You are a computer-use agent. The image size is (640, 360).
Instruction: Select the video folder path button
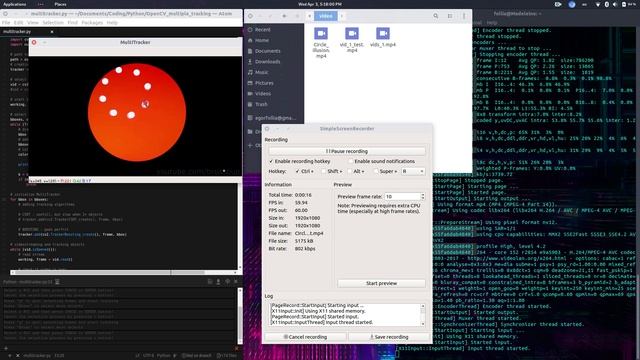coord(325,16)
